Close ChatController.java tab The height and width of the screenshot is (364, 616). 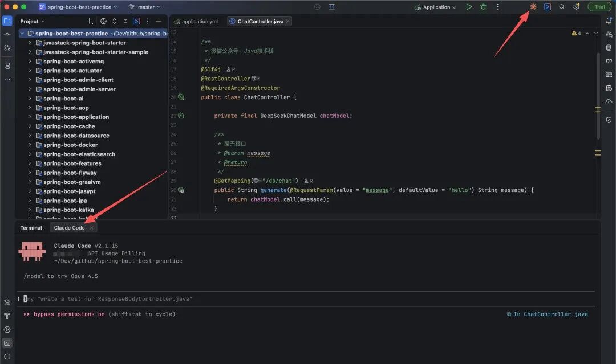(x=288, y=21)
